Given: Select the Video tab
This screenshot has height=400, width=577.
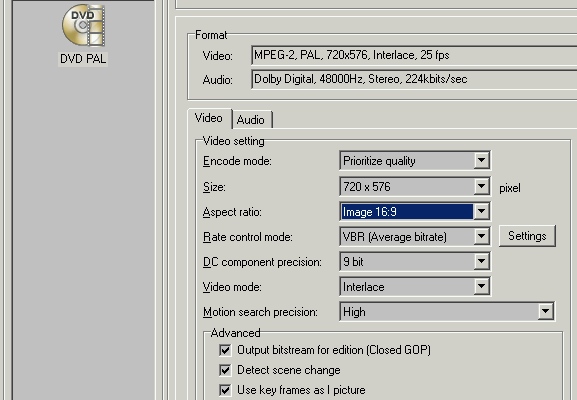Looking at the screenshot, I should (209, 118).
